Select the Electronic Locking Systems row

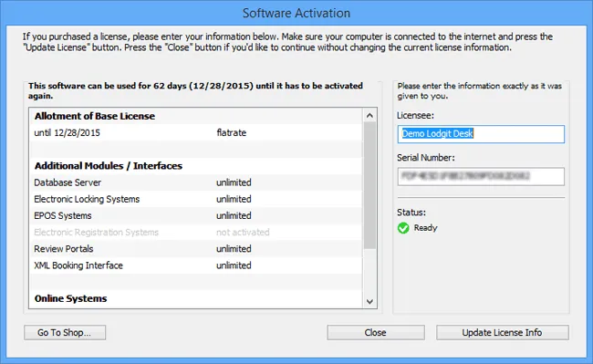[x=195, y=199]
